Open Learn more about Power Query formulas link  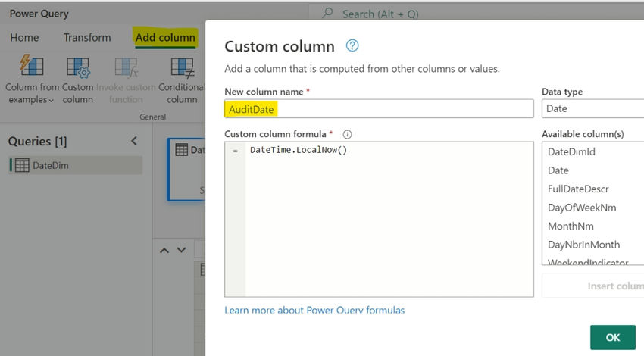tap(314, 310)
